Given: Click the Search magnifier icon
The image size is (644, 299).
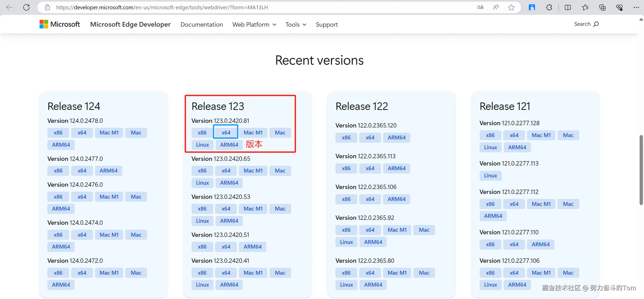Looking at the screenshot, I should pos(596,24).
